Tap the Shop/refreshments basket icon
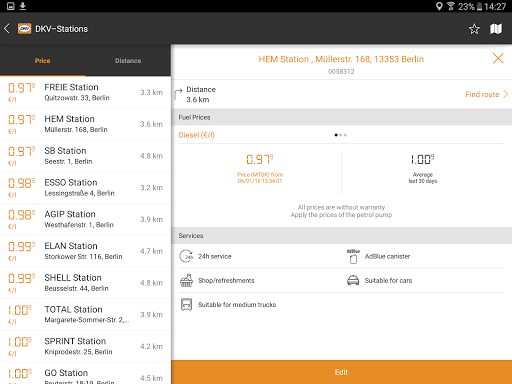 click(186, 280)
